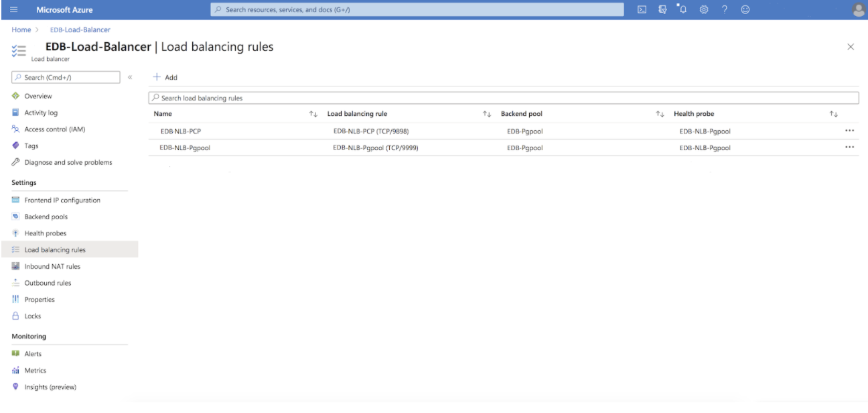
Task: Open Cloud Shell from the top bar
Action: [x=642, y=9]
